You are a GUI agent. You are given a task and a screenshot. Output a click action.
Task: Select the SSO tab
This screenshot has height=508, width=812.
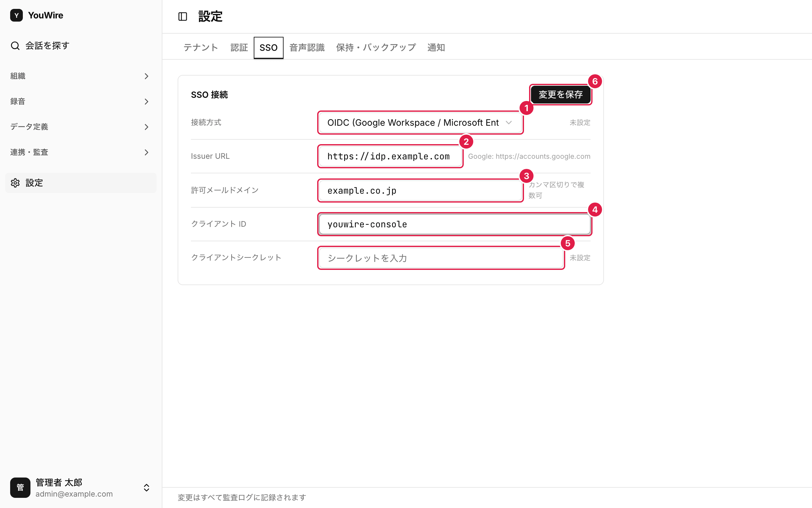(x=268, y=48)
